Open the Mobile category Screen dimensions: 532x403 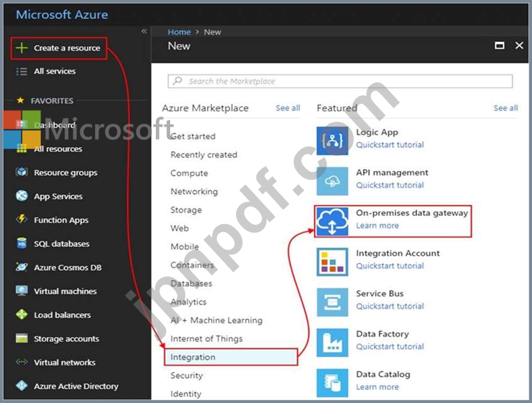pyautogui.click(x=184, y=246)
